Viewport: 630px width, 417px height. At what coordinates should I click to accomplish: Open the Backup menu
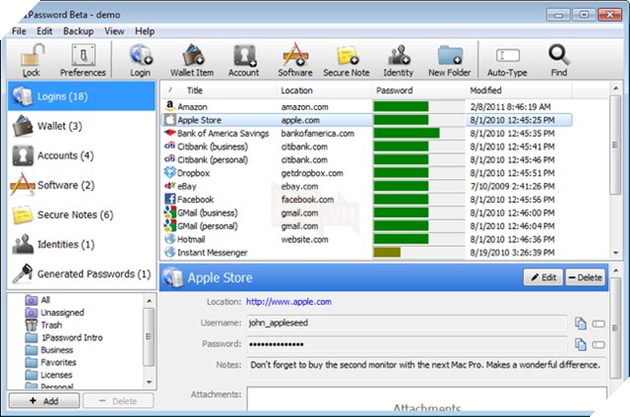[x=78, y=32]
